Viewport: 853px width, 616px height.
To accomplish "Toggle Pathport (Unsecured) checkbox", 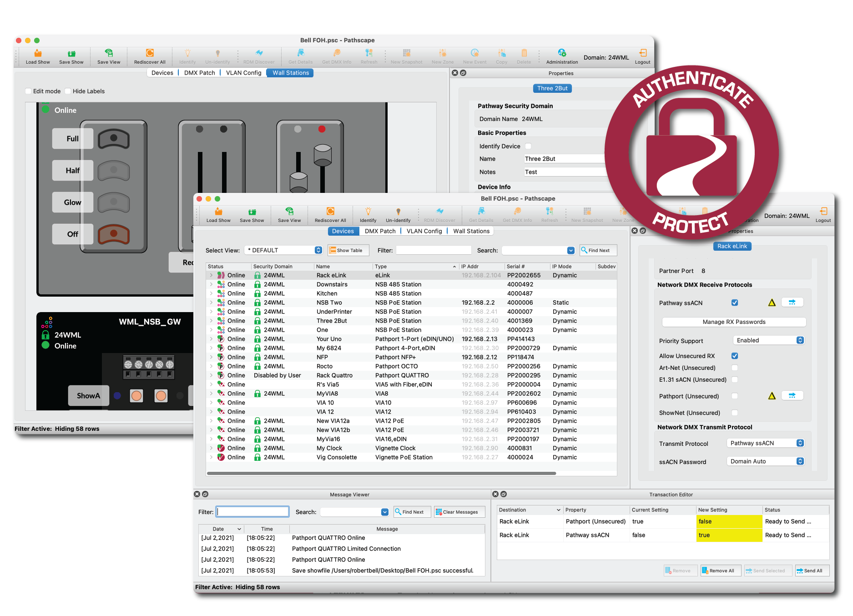I will 735,396.
